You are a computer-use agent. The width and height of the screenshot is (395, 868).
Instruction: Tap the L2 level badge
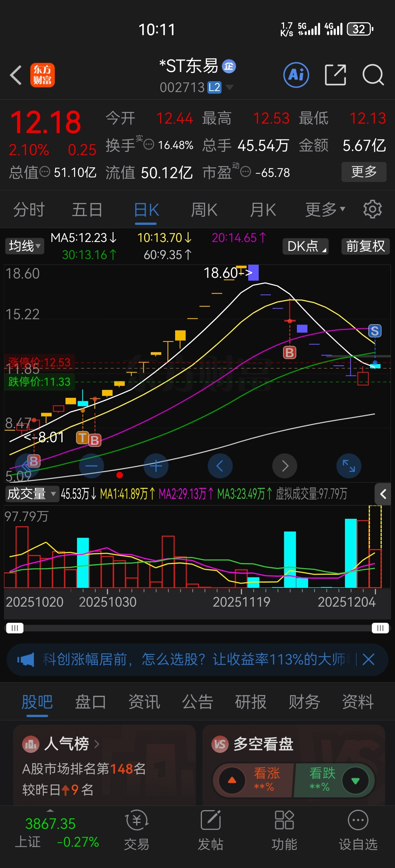(x=214, y=87)
